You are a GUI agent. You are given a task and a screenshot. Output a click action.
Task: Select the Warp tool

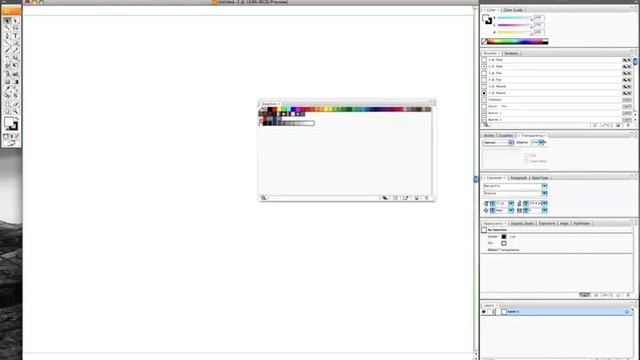pyautogui.click(x=7, y=66)
